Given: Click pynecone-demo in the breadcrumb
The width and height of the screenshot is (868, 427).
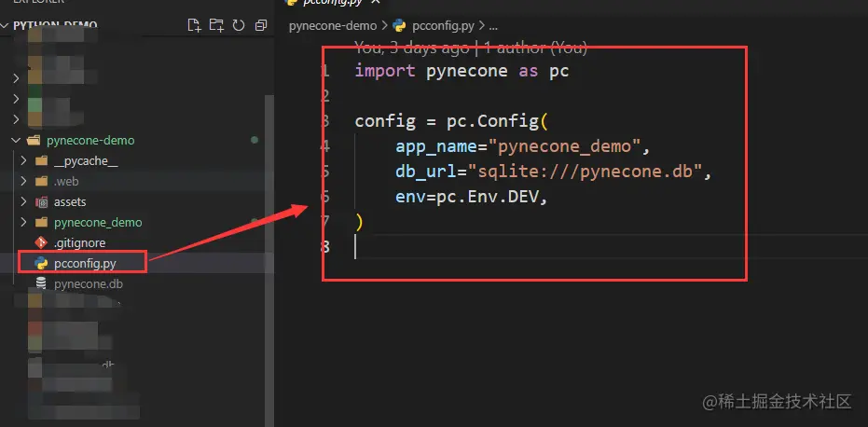Looking at the screenshot, I should [333, 25].
